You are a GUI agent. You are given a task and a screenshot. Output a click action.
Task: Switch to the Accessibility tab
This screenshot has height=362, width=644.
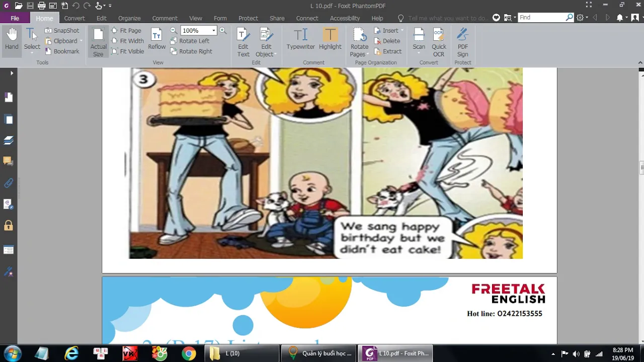click(x=345, y=18)
